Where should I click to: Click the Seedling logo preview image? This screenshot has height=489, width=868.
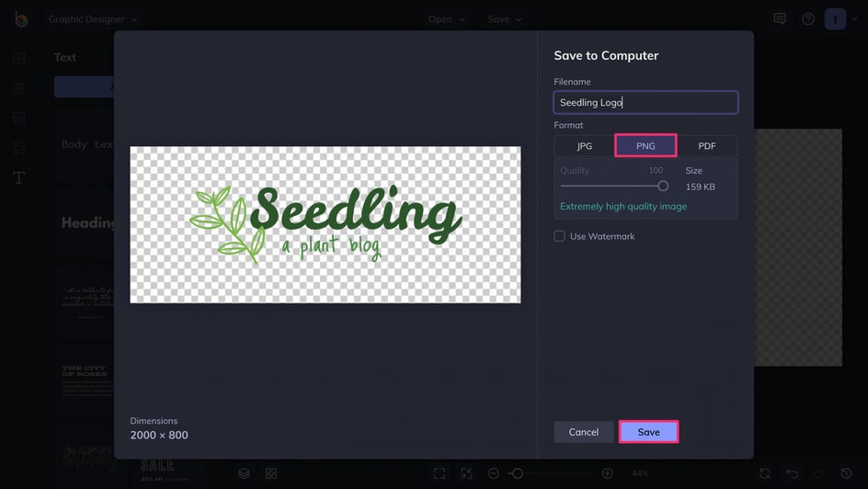tap(325, 224)
